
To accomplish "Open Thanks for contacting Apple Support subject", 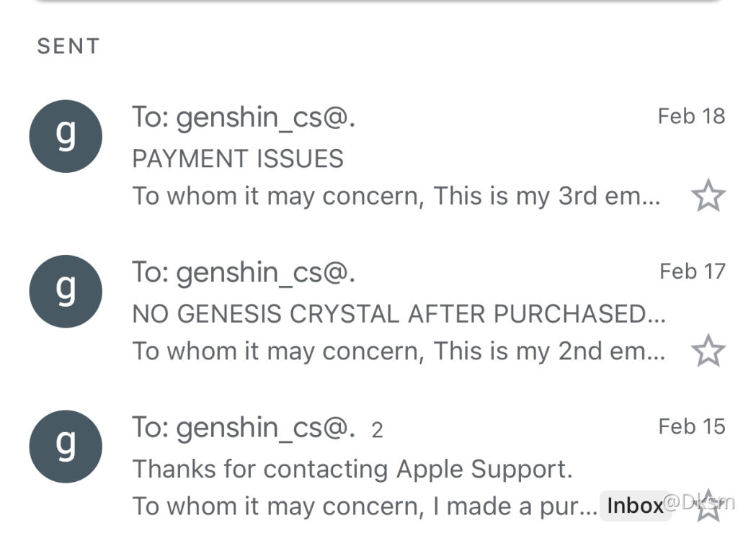I will (352, 469).
